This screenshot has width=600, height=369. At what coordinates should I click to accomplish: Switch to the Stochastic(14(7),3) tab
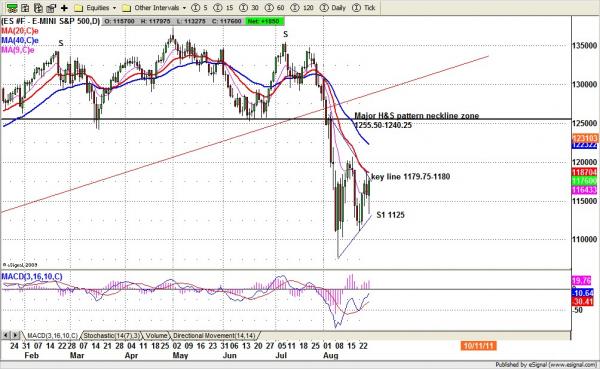(x=112, y=336)
